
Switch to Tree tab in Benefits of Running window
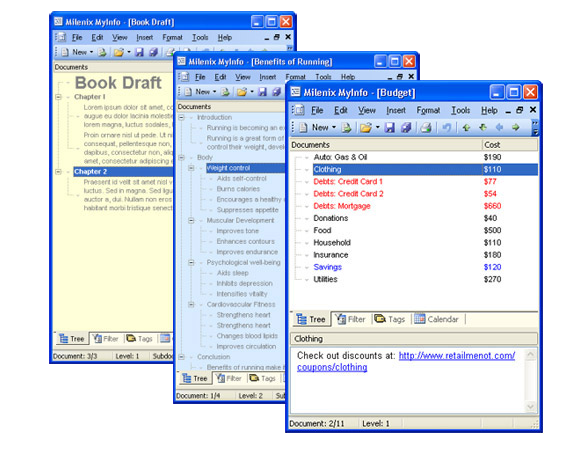tap(195, 378)
